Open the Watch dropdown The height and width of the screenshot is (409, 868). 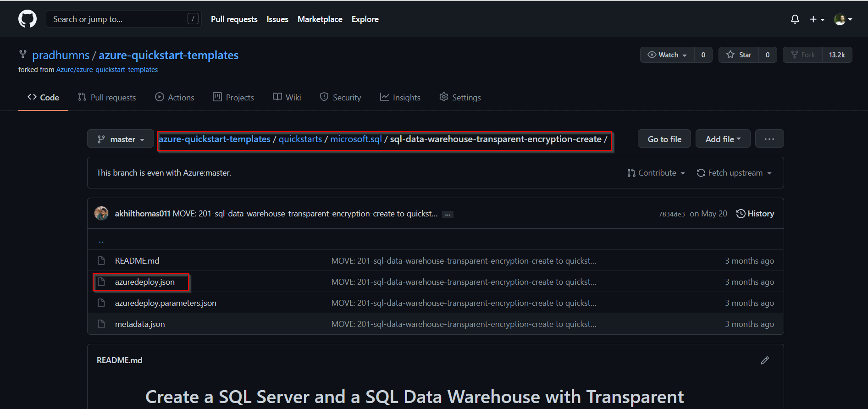(667, 55)
